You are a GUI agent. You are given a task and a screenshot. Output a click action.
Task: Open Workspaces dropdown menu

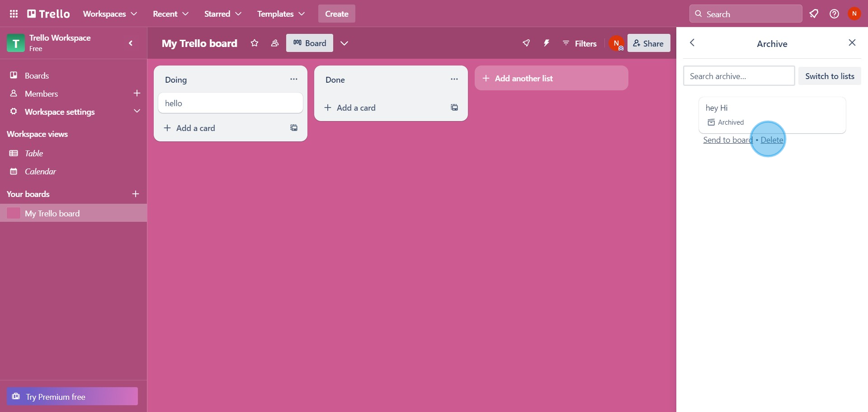point(110,14)
